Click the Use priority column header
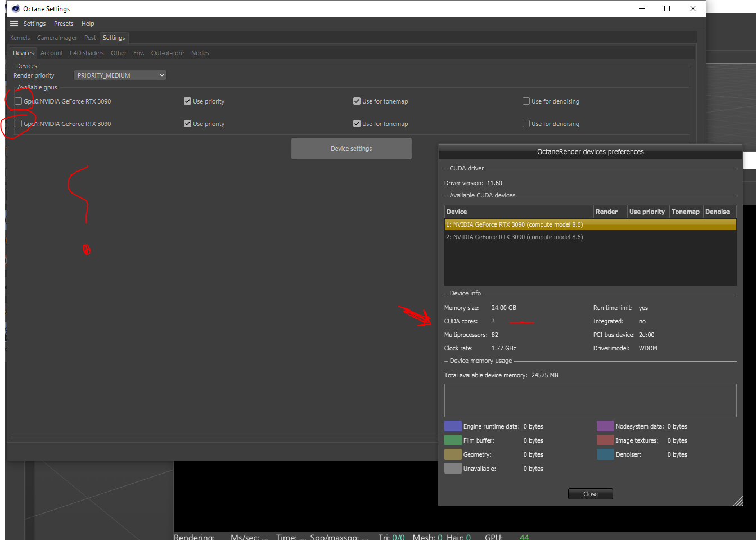The width and height of the screenshot is (756, 540). 647,211
